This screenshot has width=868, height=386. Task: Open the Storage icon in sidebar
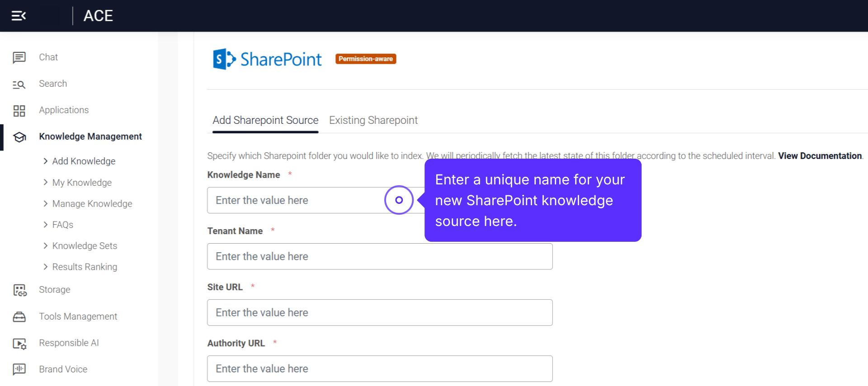point(19,290)
